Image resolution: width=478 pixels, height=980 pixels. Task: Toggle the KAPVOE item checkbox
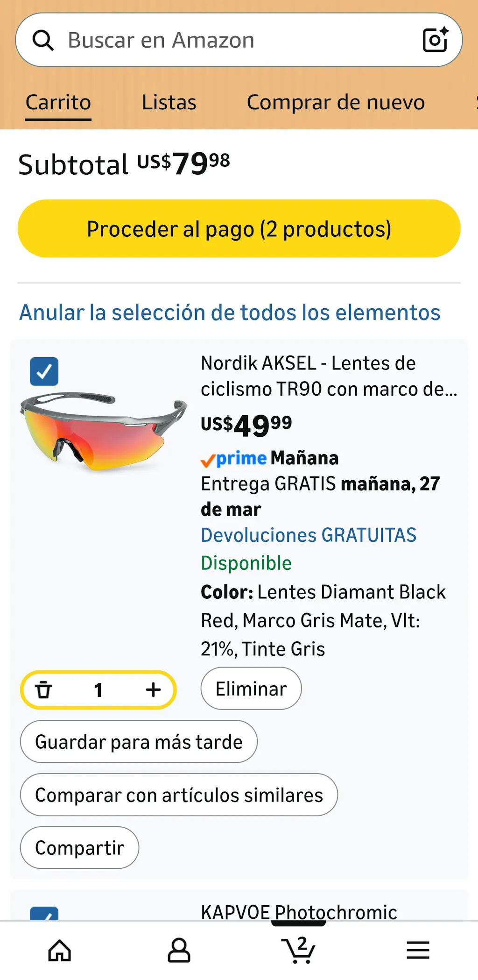[x=44, y=914]
